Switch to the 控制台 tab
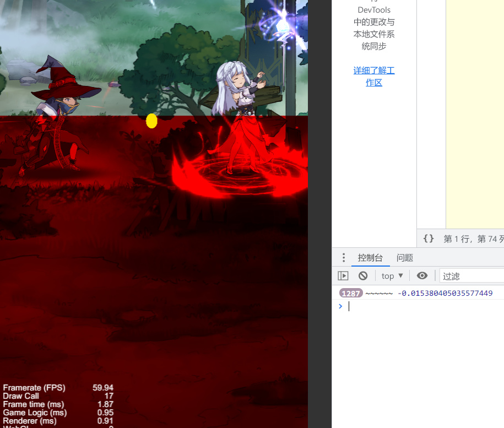 (x=370, y=258)
